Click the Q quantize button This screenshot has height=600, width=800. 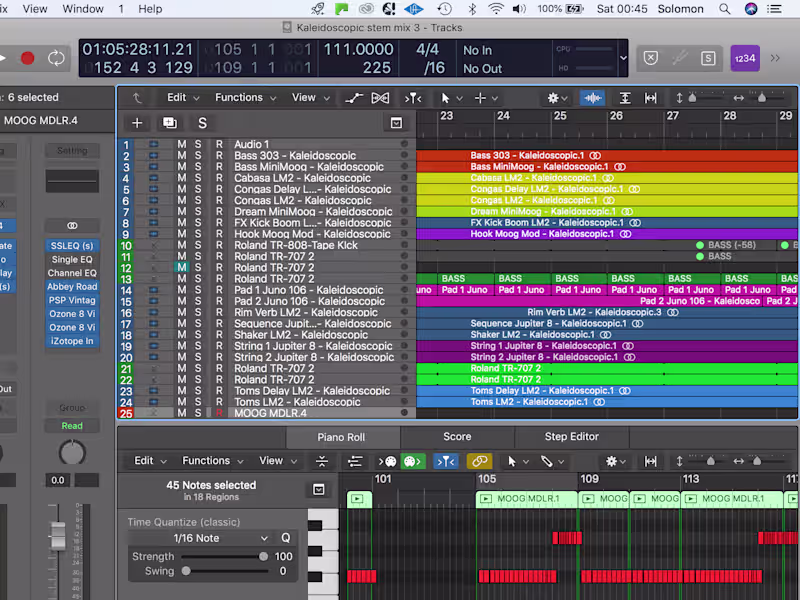click(x=286, y=538)
